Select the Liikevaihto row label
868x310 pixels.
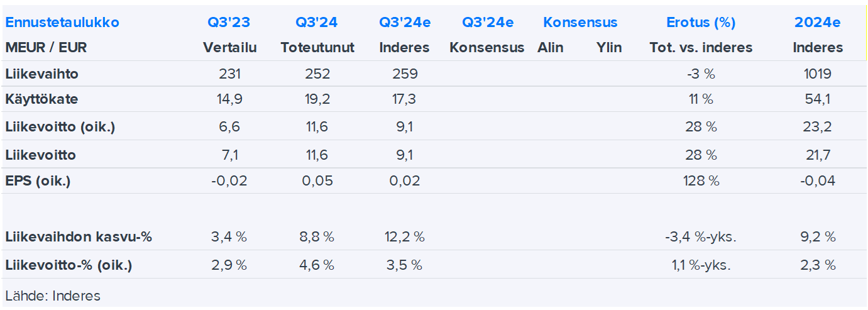coord(41,74)
